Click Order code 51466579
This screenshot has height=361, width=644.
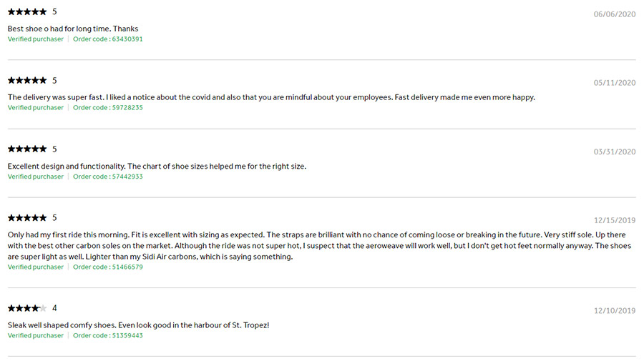(x=108, y=267)
